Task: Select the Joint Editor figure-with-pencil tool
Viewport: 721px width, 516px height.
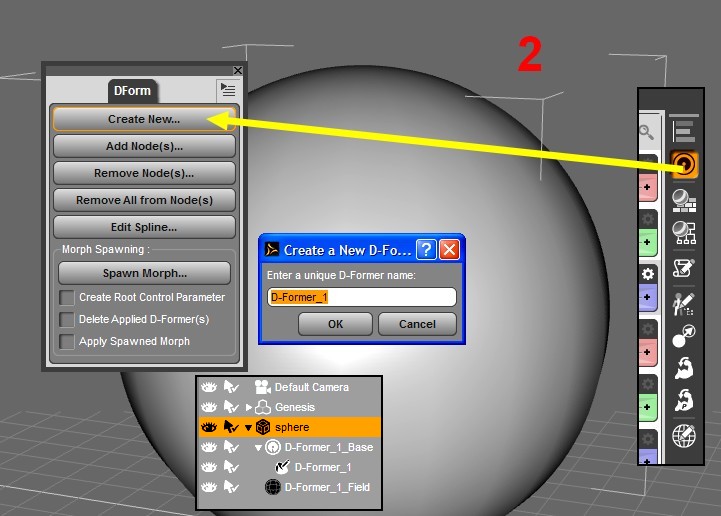Action: point(684,304)
